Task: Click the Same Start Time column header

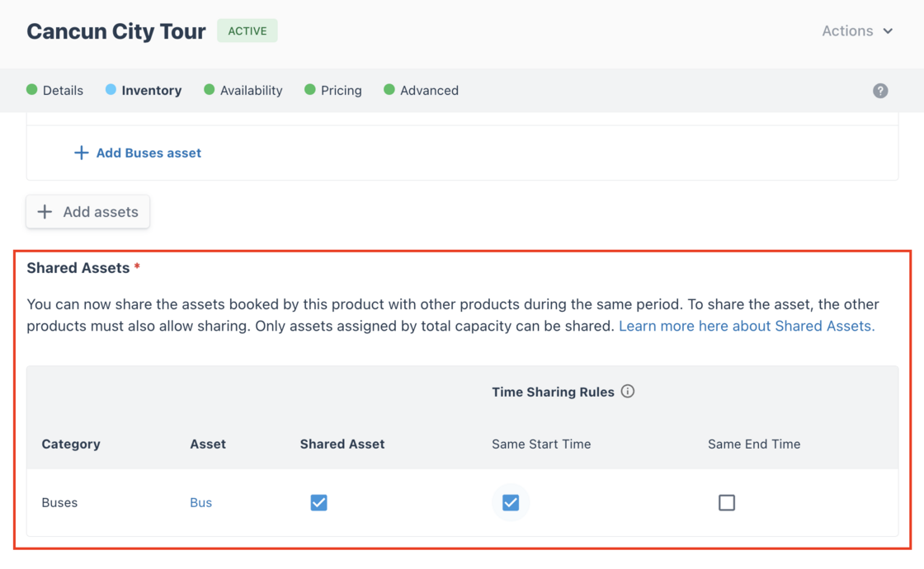Action: tap(541, 444)
